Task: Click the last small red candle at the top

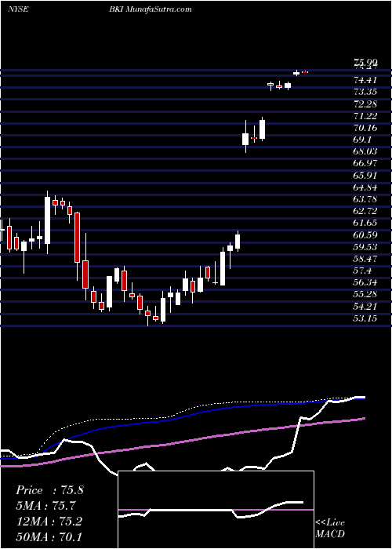Action: [x=305, y=72]
